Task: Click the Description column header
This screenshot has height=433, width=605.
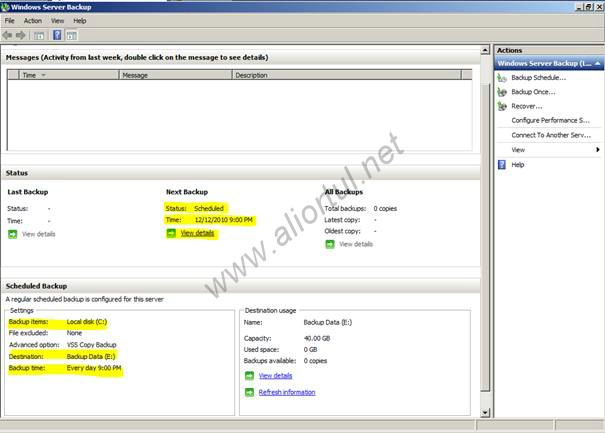Action: [x=347, y=75]
